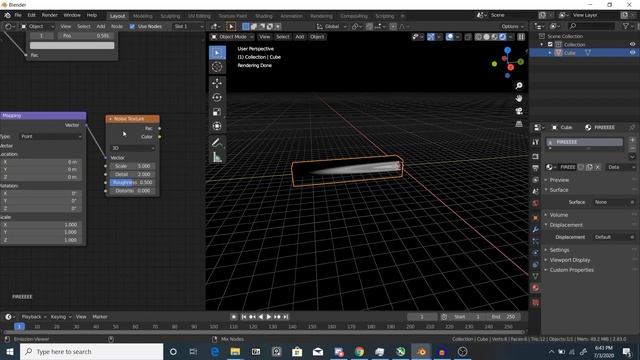
Task: Expand the Custom Properties panel
Action: click(x=571, y=270)
